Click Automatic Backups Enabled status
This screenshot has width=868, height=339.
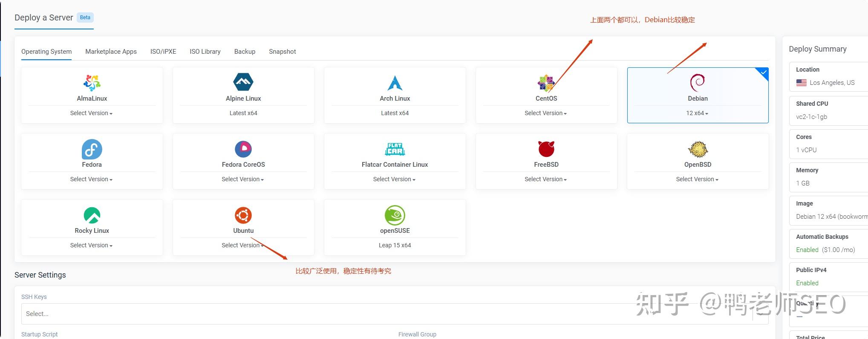(807, 250)
